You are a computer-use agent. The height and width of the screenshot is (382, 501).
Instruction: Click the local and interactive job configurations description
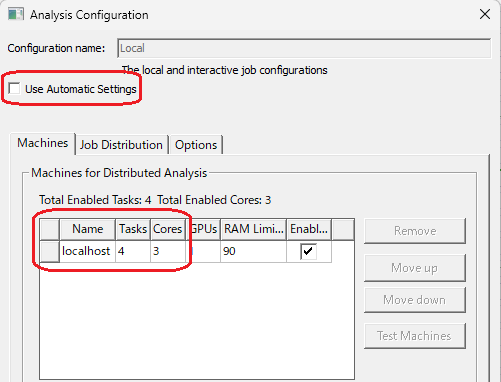pos(225,70)
